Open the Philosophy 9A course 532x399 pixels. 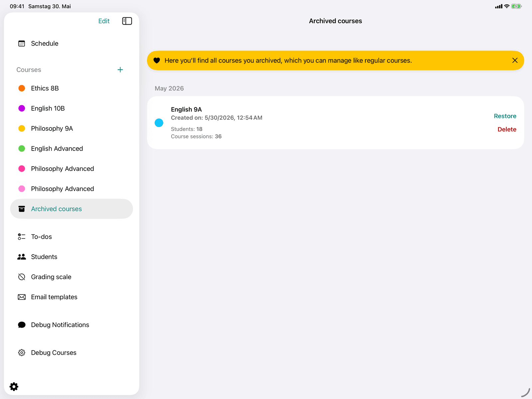[x=71, y=128]
